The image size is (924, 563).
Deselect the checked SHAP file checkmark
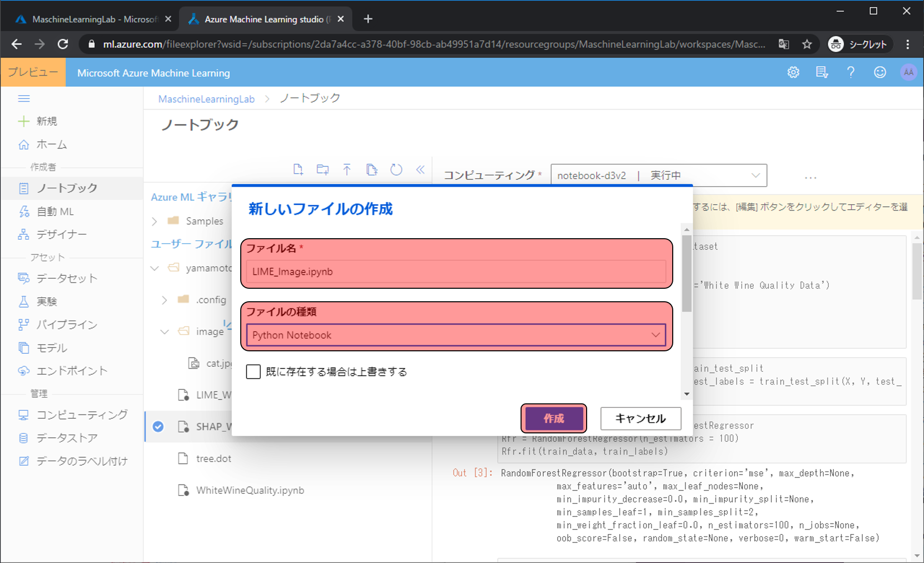(x=158, y=426)
